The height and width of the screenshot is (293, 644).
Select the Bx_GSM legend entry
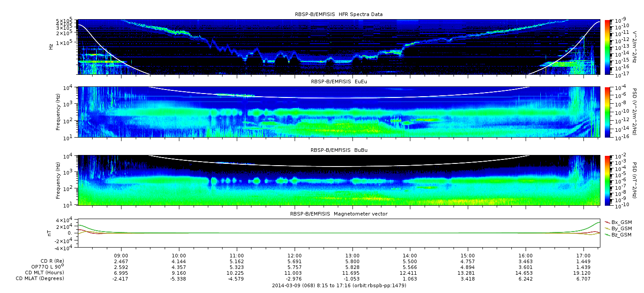click(x=621, y=222)
